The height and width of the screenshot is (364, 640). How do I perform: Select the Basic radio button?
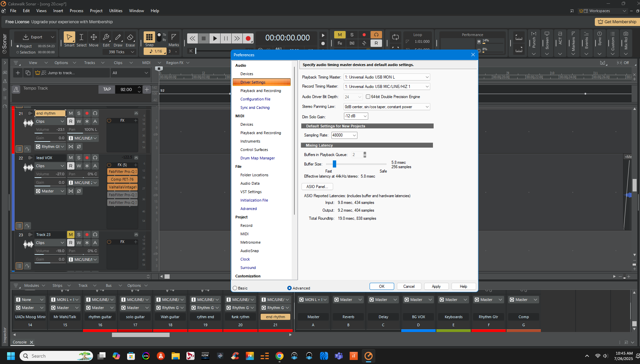235,288
